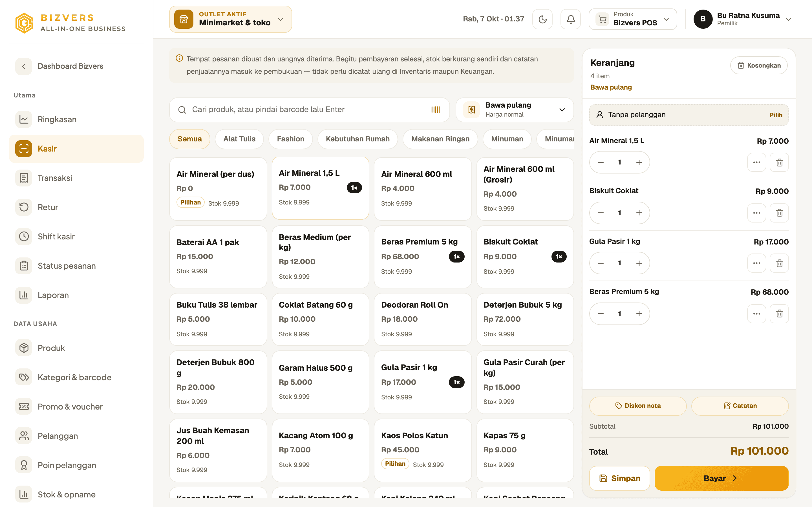Open more options for Biskuit Coklat in cart
812x507 pixels.
pyautogui.click(x=756, y=213)
